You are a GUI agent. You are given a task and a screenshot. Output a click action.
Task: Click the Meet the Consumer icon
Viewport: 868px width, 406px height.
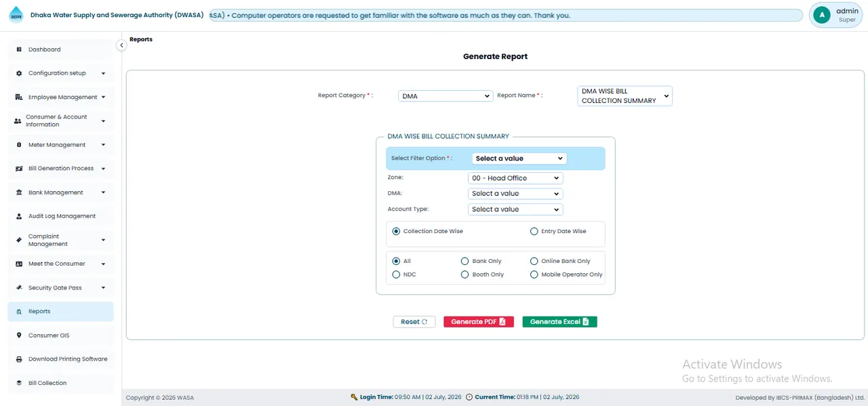point(19,264)
